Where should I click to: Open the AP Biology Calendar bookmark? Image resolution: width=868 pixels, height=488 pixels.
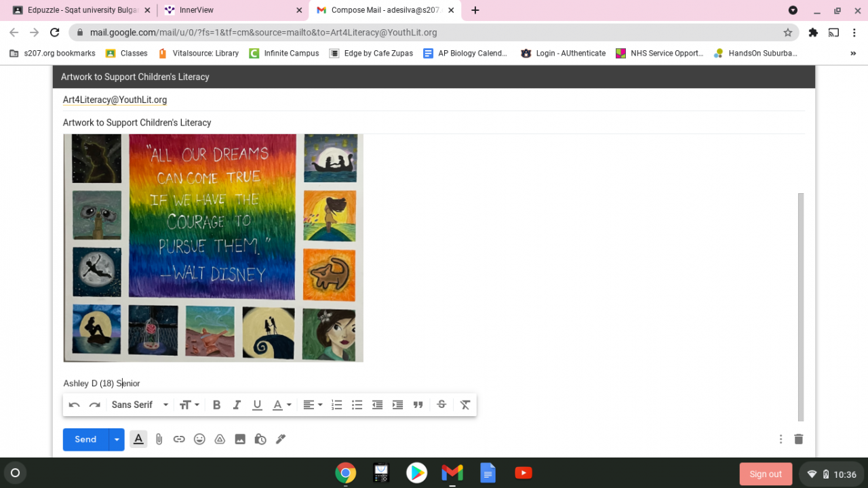pos(465,54)
